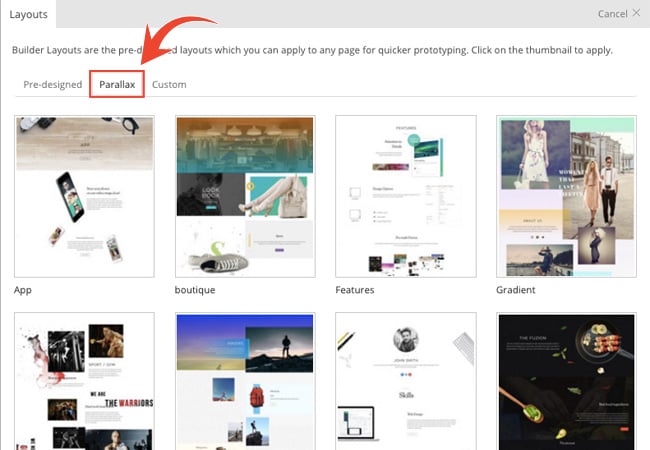Select the Warriors sport gym layout thumbnail

[x=84, y=381]
